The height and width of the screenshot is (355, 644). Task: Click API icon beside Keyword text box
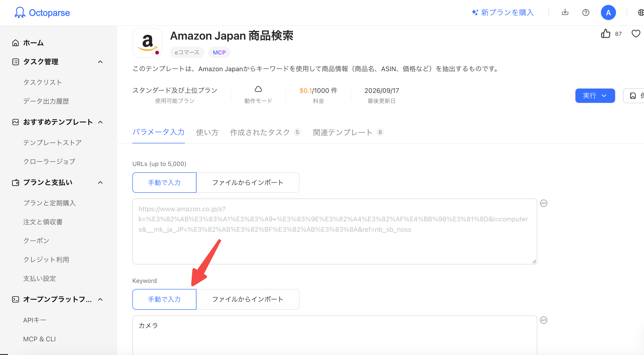click(x=543, y=320)
